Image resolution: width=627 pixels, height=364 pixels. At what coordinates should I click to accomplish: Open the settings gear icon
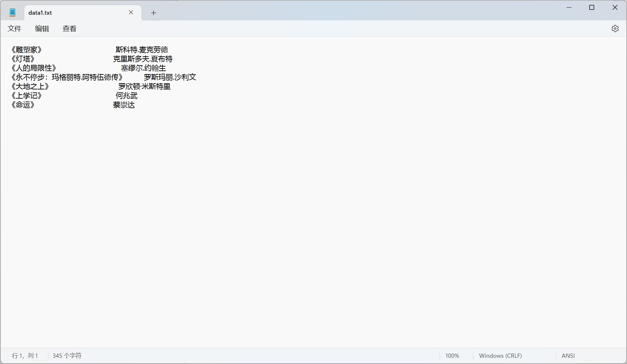tap(615, 29)
